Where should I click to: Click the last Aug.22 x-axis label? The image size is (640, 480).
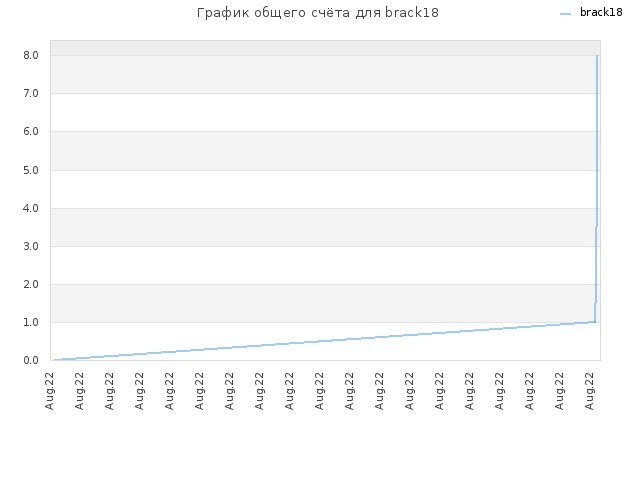click(589, 391)
